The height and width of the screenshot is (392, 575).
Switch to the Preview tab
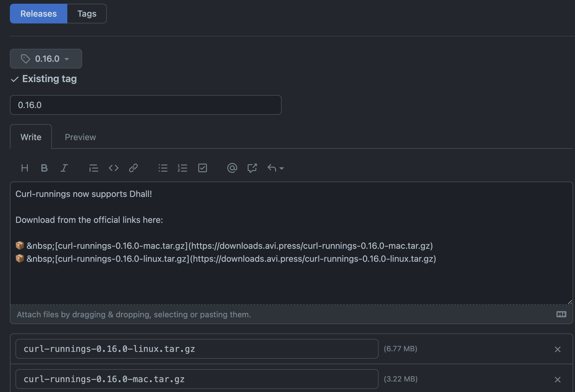tap(80, 137)
